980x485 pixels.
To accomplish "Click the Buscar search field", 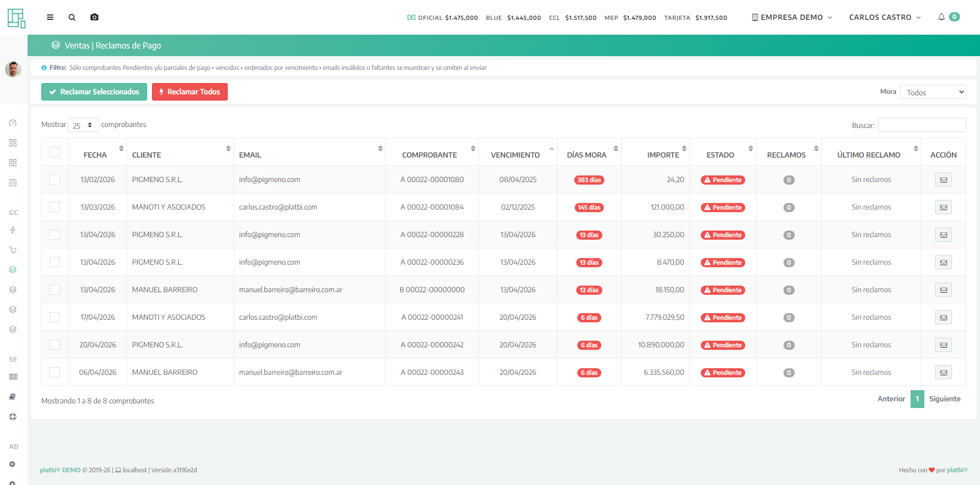I will coord(922,125).
